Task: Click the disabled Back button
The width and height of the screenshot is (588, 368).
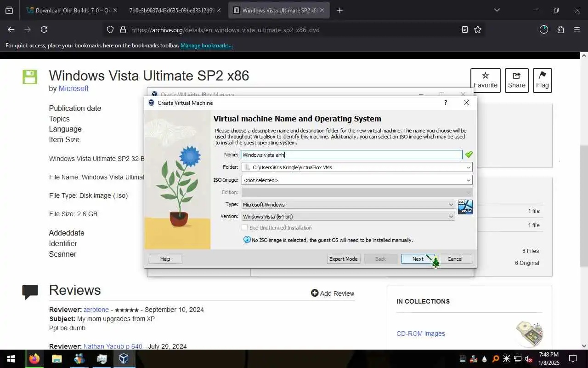Action: (380, 259)
